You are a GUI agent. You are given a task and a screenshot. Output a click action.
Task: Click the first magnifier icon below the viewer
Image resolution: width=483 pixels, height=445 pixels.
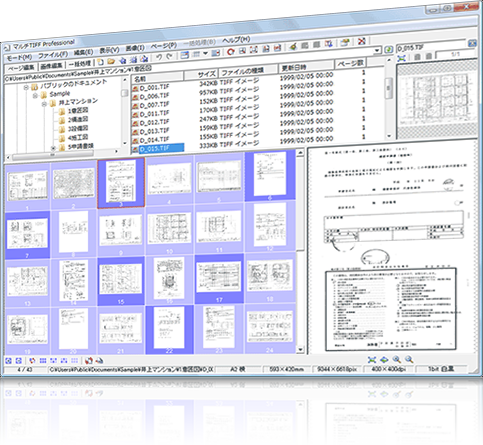point(396,359)
